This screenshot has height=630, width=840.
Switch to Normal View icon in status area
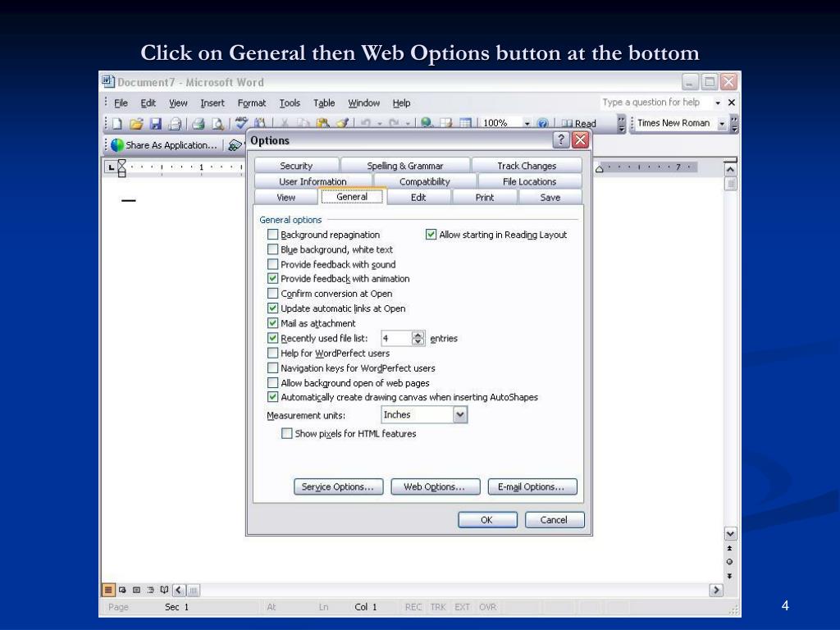pyautogui.click(x=108, y=590)
